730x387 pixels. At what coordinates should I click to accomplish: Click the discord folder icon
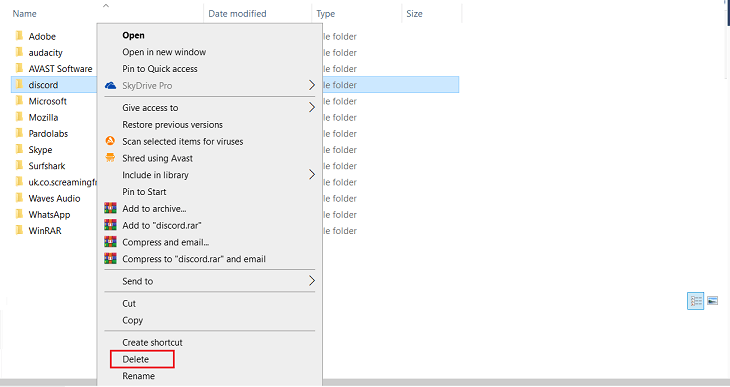pyautogui.click(x=19, y=85)
